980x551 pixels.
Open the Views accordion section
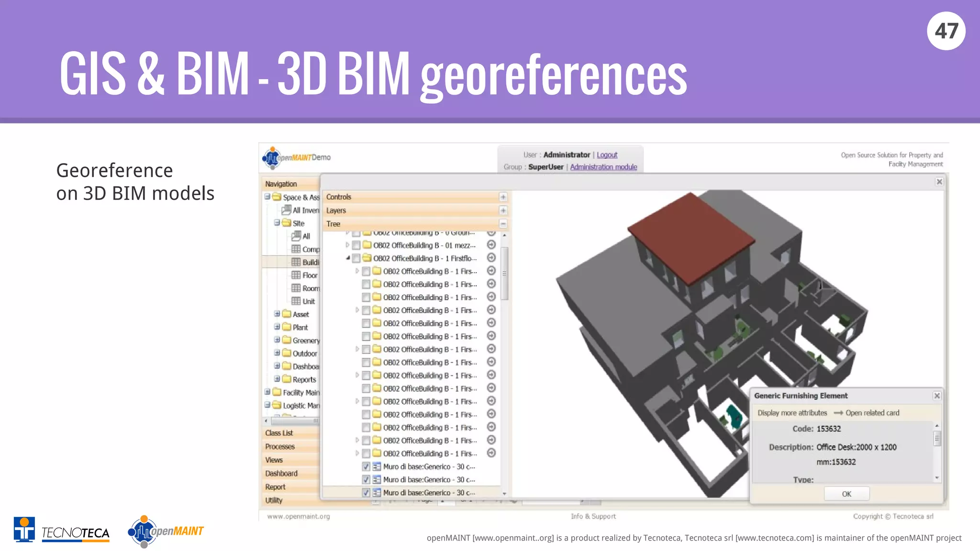pyautogui.click(x=291, y=460)
